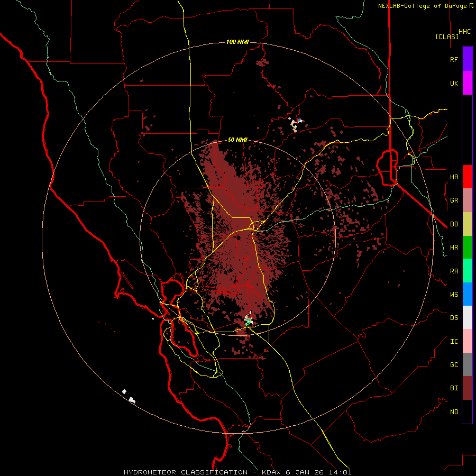Click the red HA color swatch in legend
Screen dimensions: 476x476
(x=467, y=177)
